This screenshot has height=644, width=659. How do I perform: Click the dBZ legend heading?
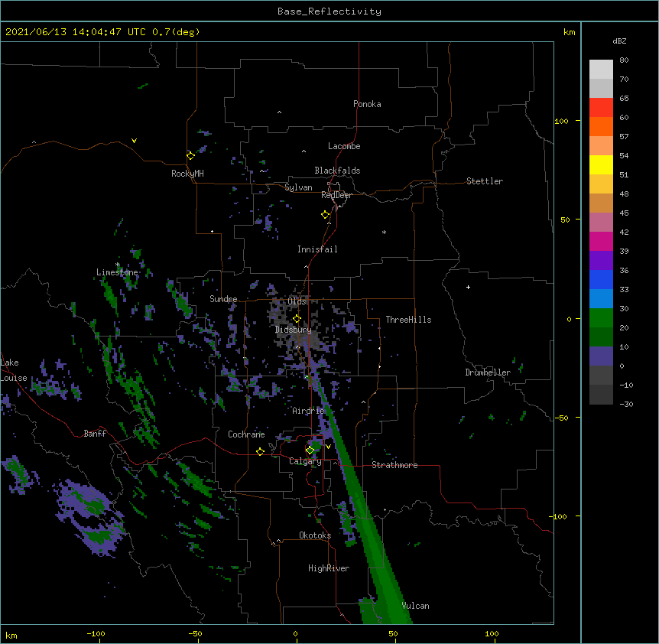point(619,41)
